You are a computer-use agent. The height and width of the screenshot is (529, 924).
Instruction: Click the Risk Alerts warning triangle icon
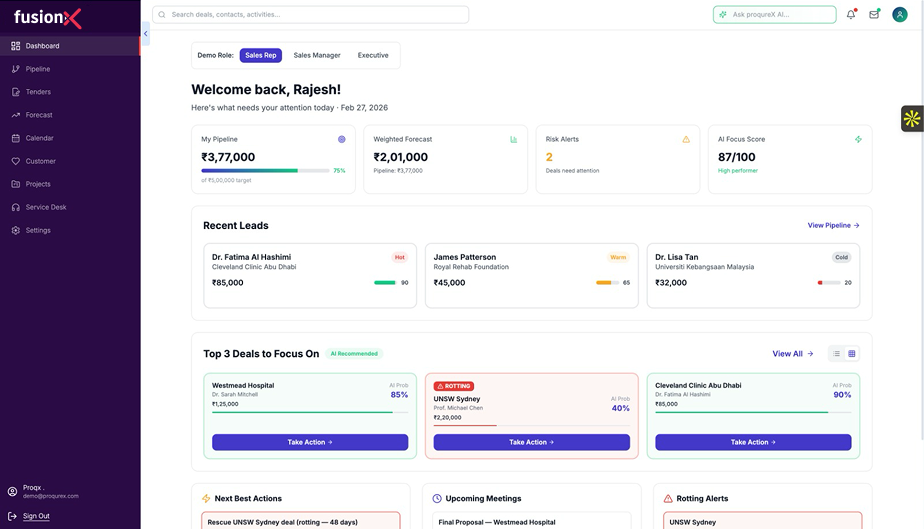tap(686, 139)
